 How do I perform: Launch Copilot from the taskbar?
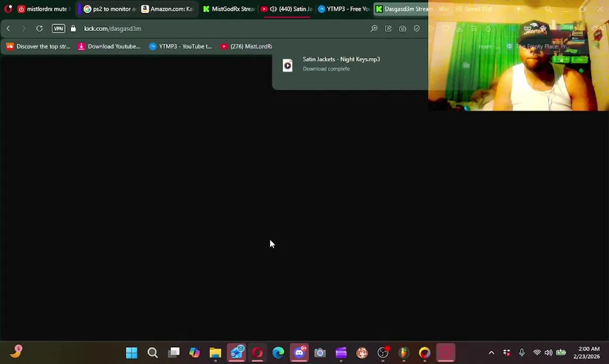[x=194, y=352]
